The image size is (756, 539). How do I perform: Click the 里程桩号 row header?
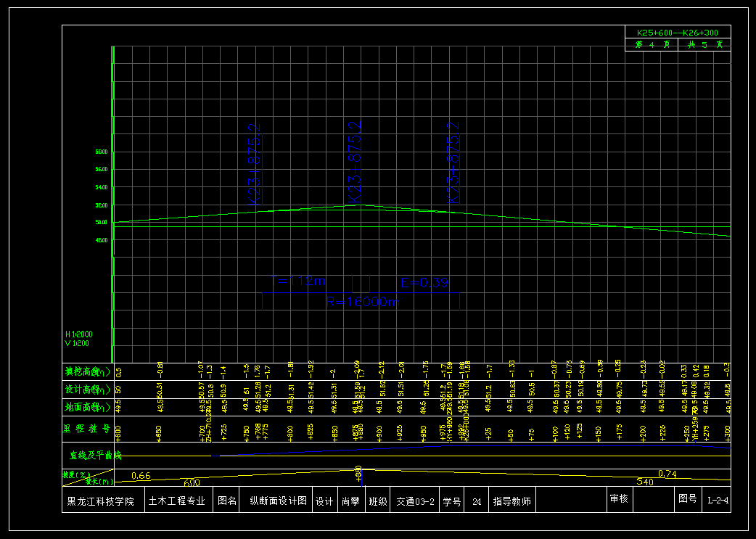pyautogui.click(x=87, y=430)
